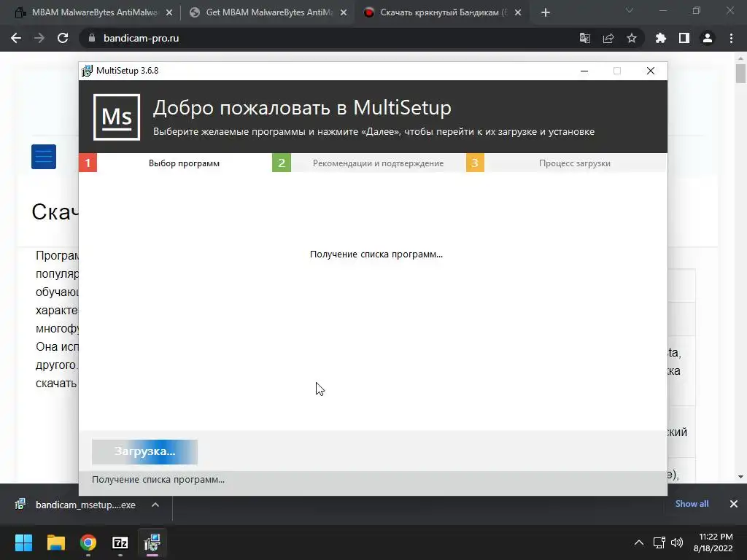Click the MultiSetup title bar icon

(x=87, y=71)
